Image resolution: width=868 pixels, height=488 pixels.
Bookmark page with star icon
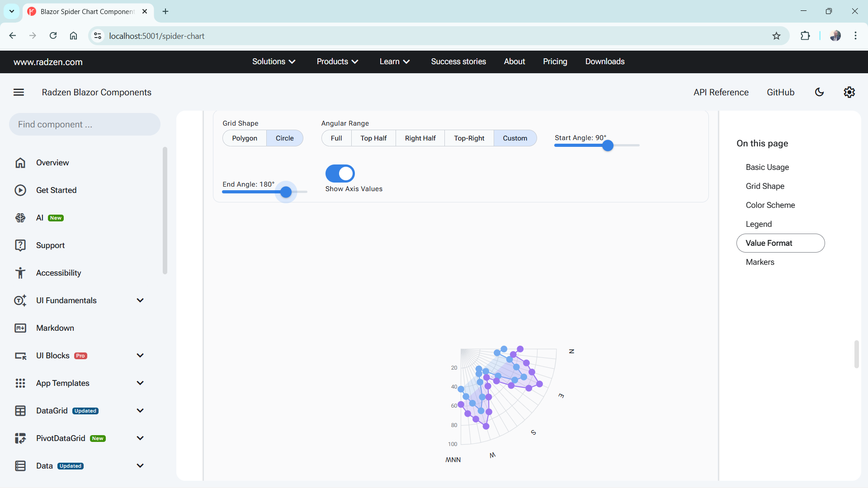776,36
